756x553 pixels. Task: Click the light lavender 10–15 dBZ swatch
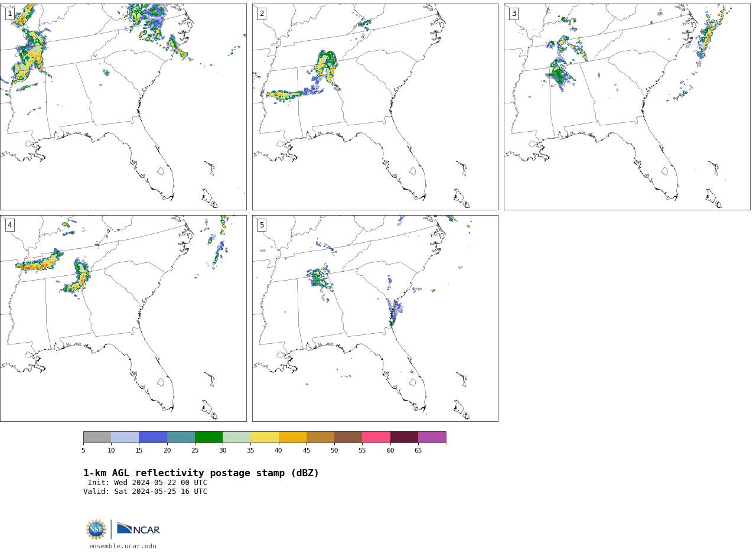point(125,437)
